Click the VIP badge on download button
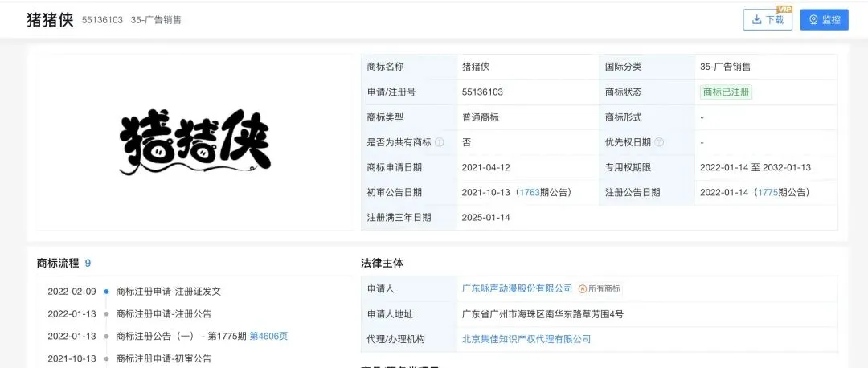Viewport: 868px width, 368px height. (784, 9)
